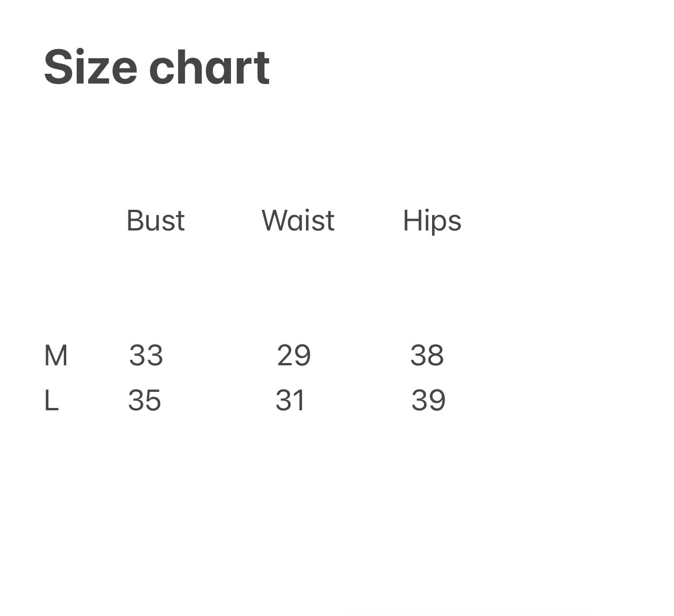The height and width of the screenshot is (616, 674).
Task: Click the number 35 in the table
Action: (x=145, y=400)
